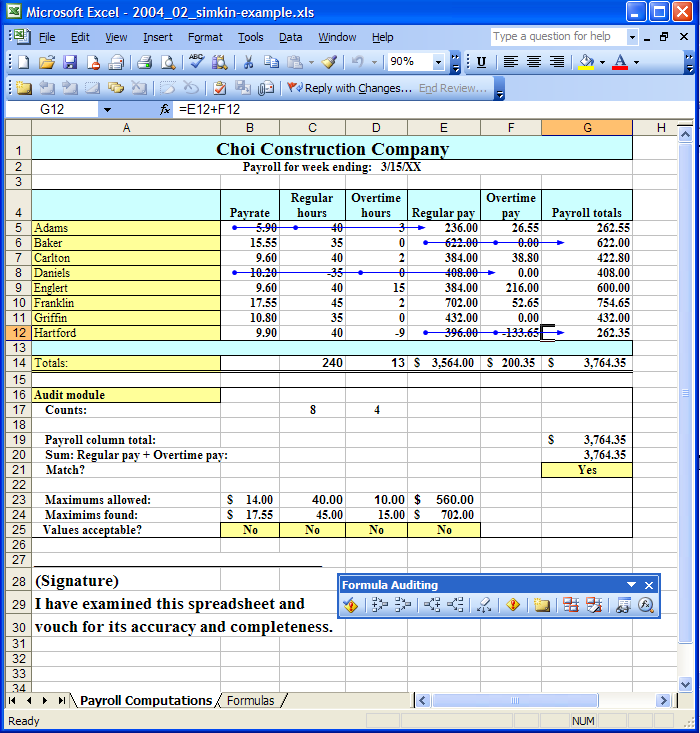Click the Create Microsoft Outlook Task icon
This screenshot has width=700, height=733.
(x=219, y=88)
